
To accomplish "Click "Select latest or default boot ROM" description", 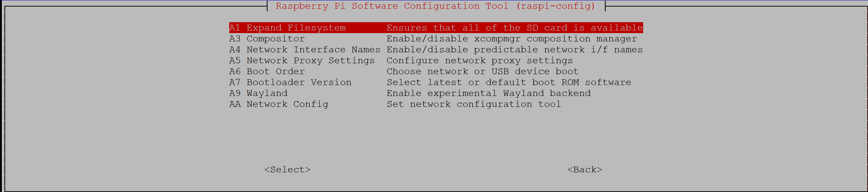I will tap(509, 83).
